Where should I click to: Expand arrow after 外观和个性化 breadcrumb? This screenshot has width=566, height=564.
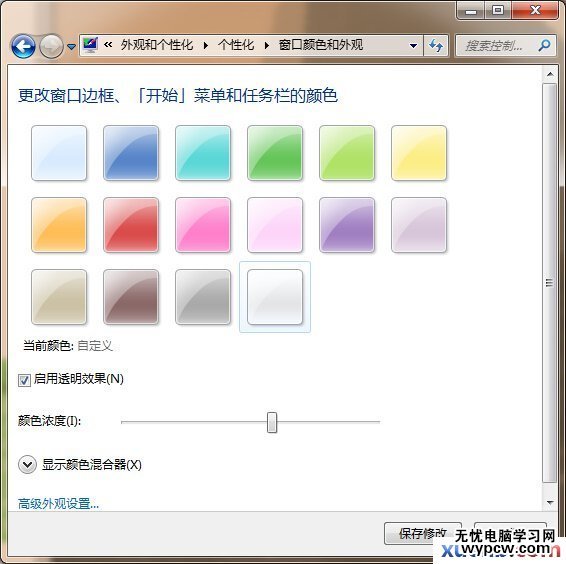(205, 45)
